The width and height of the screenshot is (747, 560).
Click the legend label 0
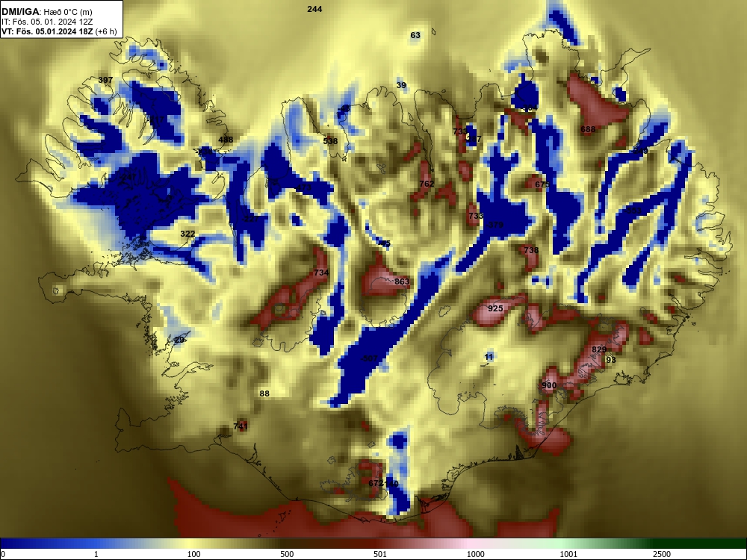pyautogui.click(x=3, y=554)
